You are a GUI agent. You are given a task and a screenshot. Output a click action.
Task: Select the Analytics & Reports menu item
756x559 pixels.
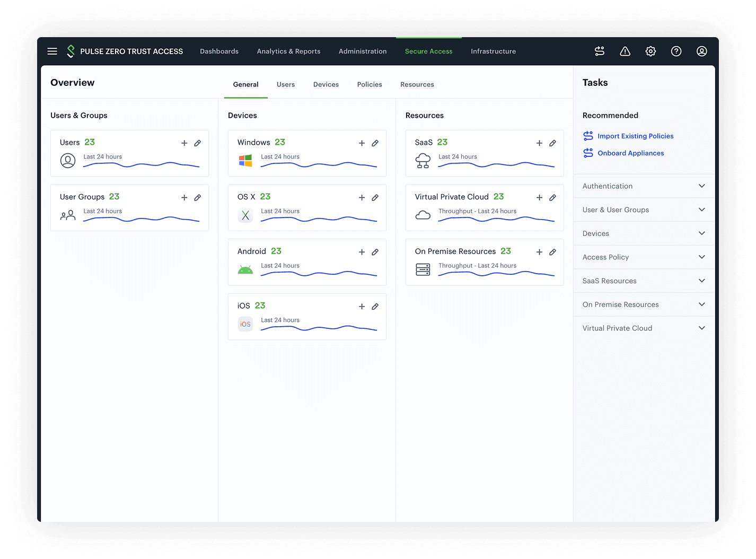point(288,51)
